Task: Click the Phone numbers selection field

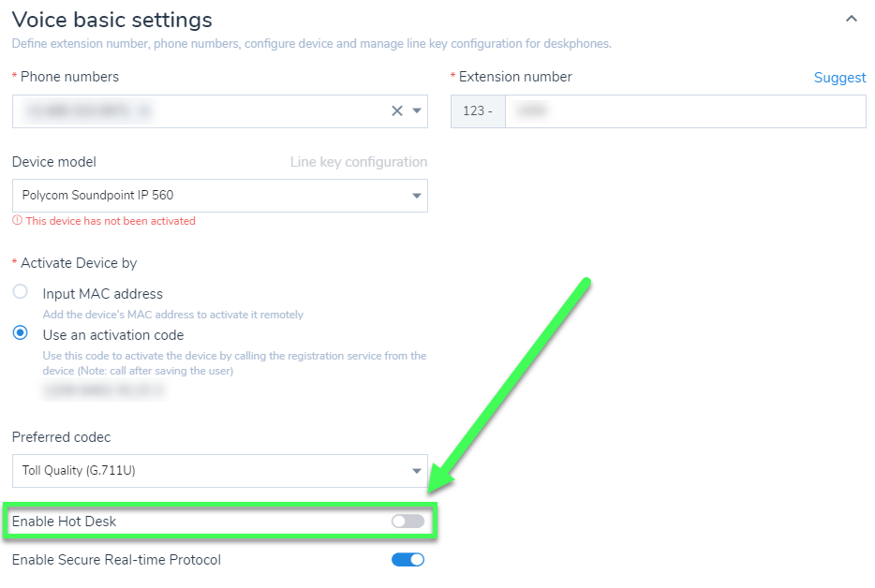Action: (x=197, y=110)
